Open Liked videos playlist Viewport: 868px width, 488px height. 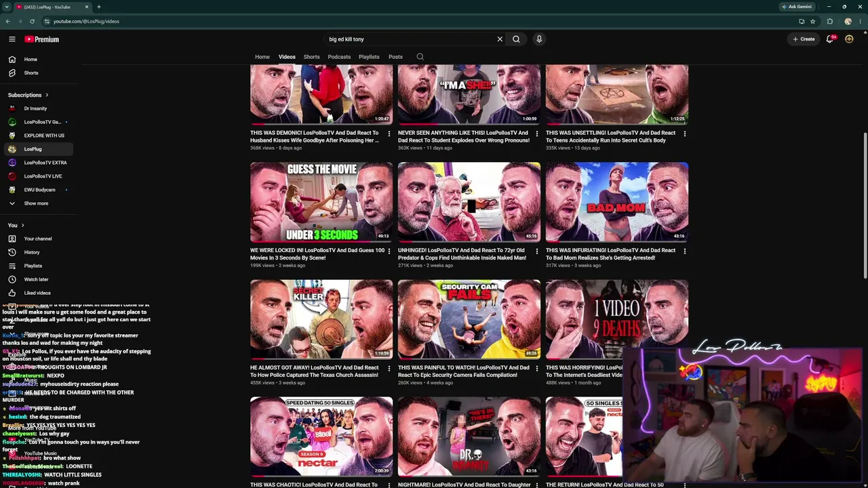(36, 293)
